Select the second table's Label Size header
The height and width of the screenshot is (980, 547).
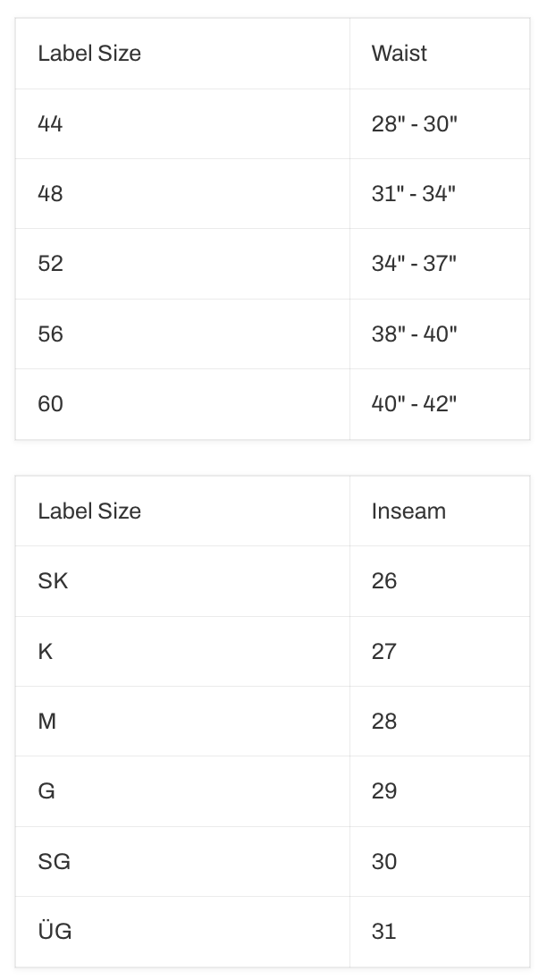click(89, 511)
